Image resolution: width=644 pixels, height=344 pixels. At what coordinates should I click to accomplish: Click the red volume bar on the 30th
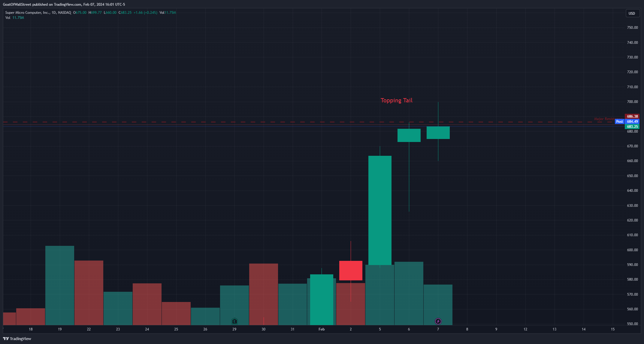[264, 294]
